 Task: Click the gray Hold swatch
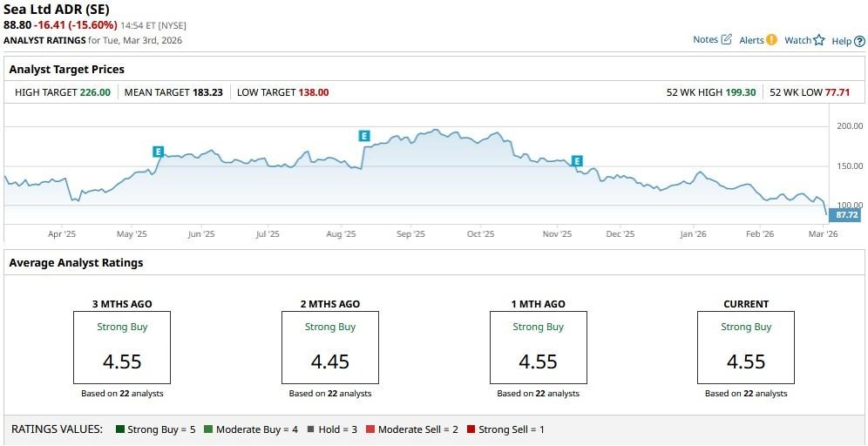point(310,429)
